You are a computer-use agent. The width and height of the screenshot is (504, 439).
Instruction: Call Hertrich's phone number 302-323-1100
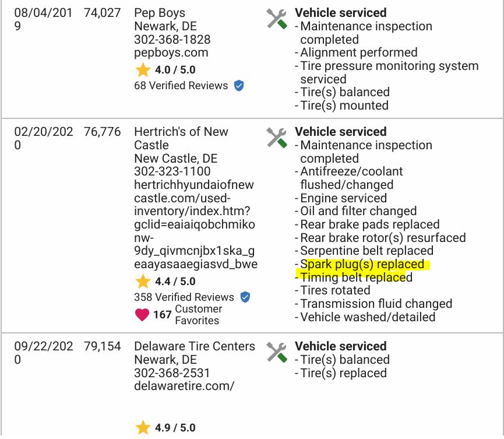[x=172, y=172]
